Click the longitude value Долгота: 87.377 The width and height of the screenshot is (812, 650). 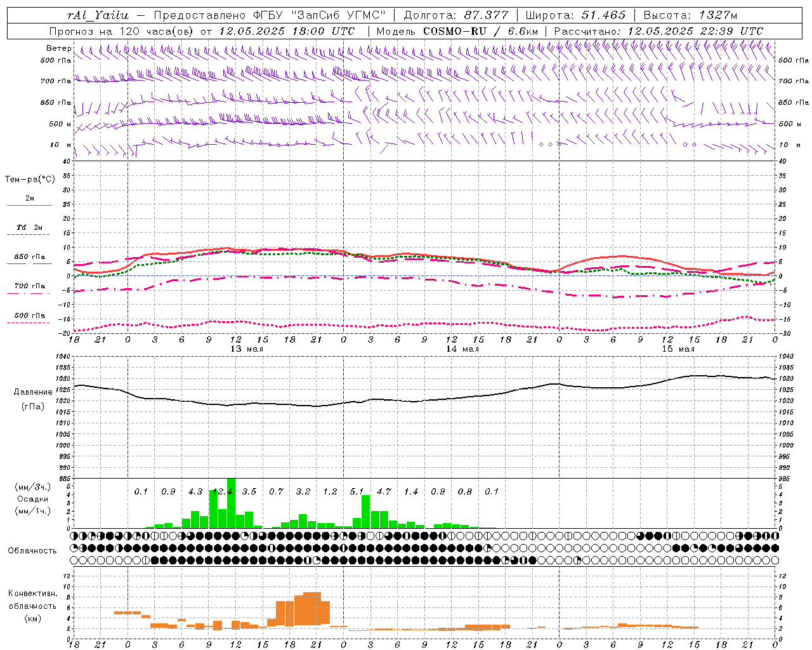click(457, 15)
